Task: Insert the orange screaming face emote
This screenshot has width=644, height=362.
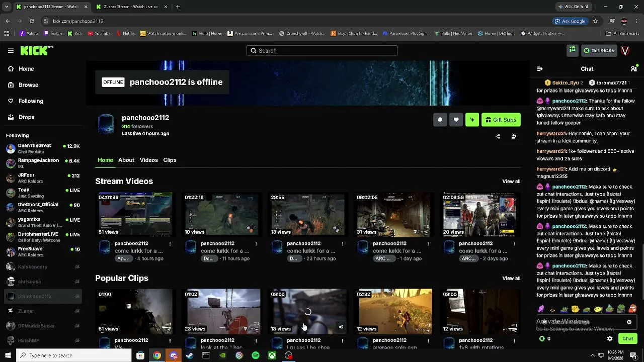Action: 632,309
